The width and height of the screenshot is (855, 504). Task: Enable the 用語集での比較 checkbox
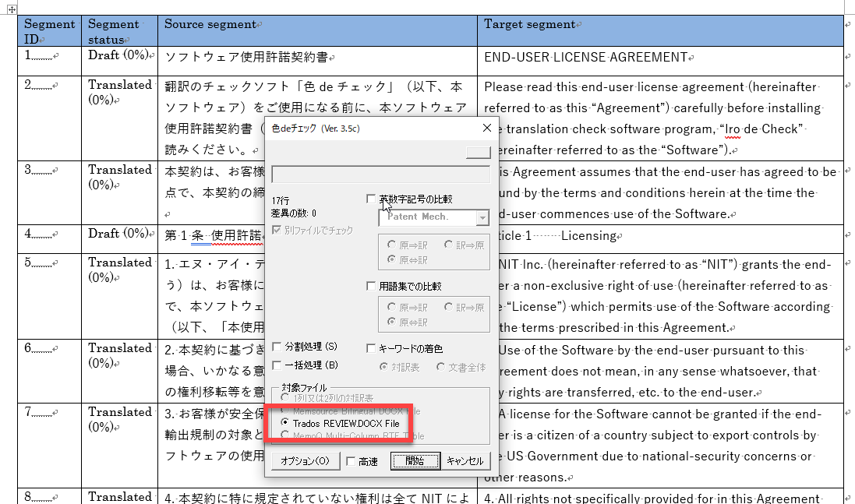click(x=372, y=287)
